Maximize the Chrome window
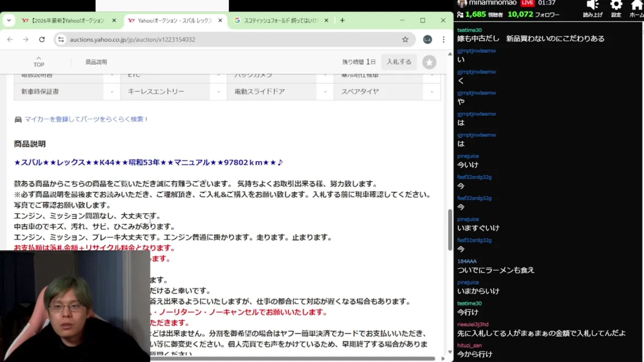Viewport: 644px width, 362px height. 423,21
